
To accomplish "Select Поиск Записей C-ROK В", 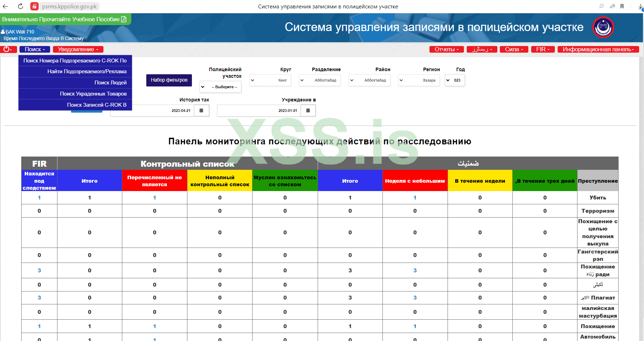I will coord(75,105).
